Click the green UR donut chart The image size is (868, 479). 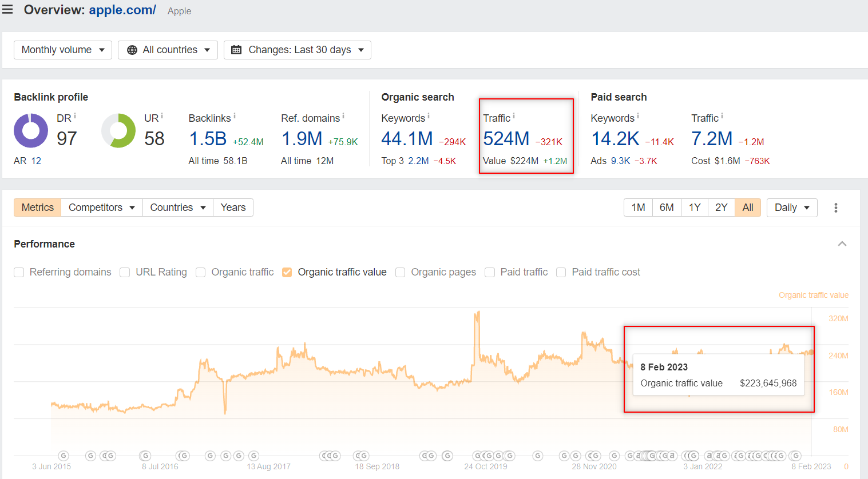click(118, 130)
